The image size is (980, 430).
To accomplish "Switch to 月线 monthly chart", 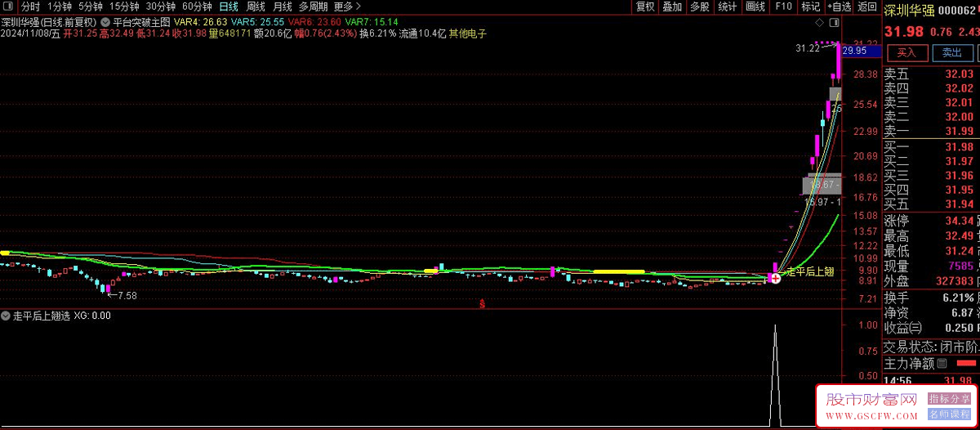I will 282,7.
